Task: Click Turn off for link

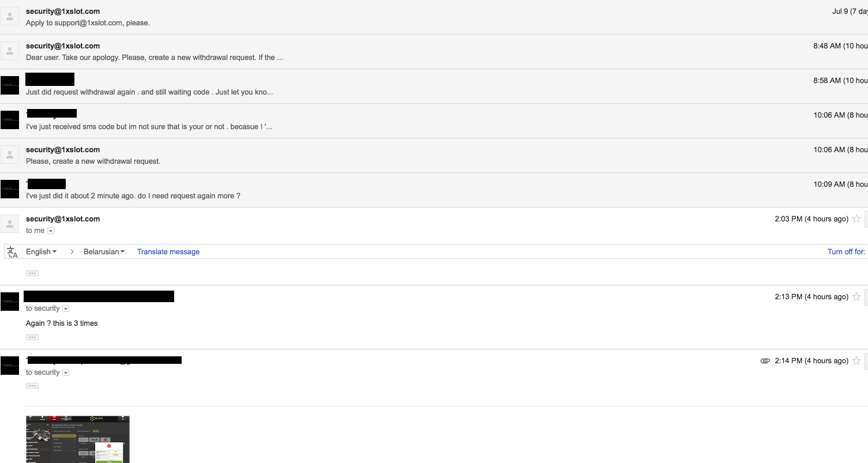Action: coord(847,251)
